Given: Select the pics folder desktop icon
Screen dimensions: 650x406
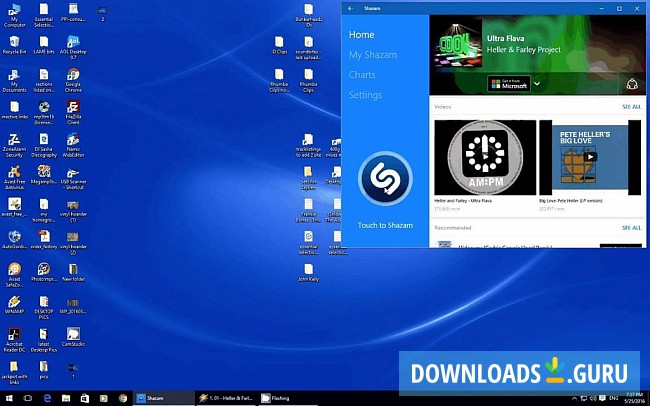Looking at the screenshot, I should 44,370.
